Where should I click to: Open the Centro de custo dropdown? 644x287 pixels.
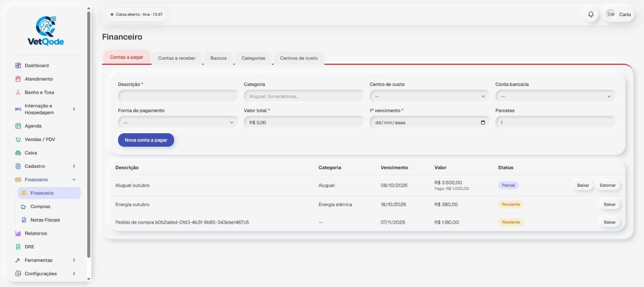430,96
